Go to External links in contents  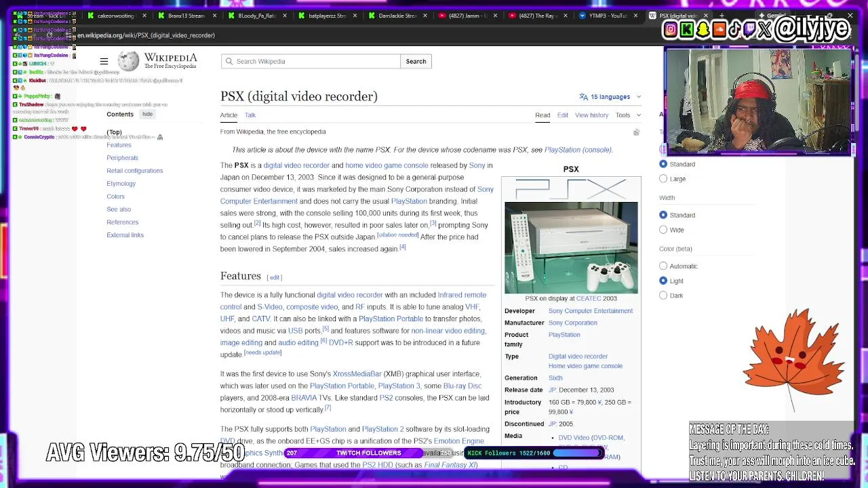(x=125, y=235)
